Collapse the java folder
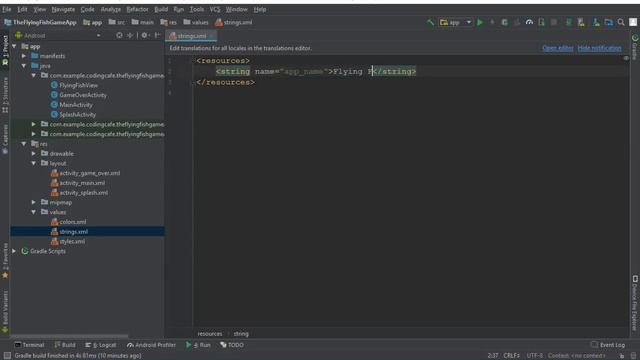Image resolution: width=640 pixels, height=360 pixels. [24, 66]
